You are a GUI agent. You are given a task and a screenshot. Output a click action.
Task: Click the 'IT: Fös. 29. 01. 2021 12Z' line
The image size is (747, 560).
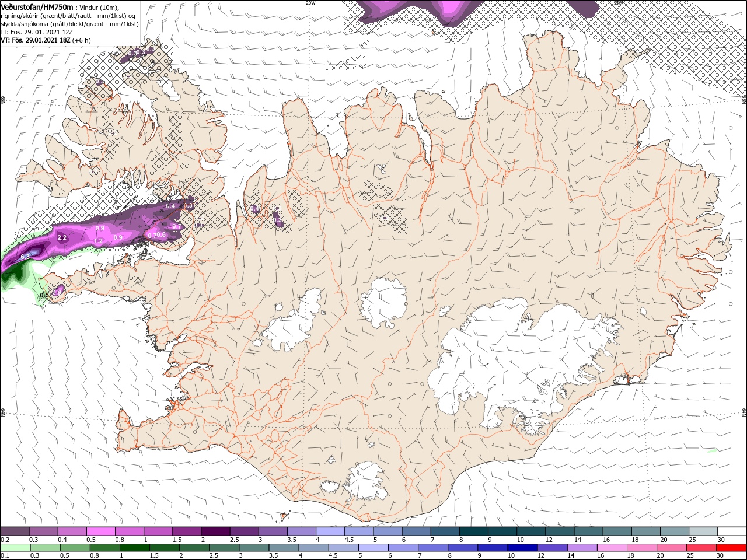tap(37, 32)
